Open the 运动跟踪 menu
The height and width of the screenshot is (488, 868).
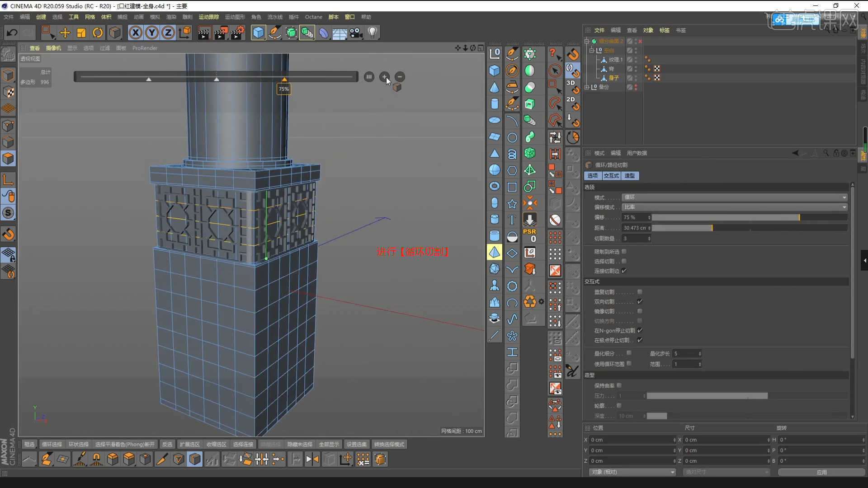209,17
